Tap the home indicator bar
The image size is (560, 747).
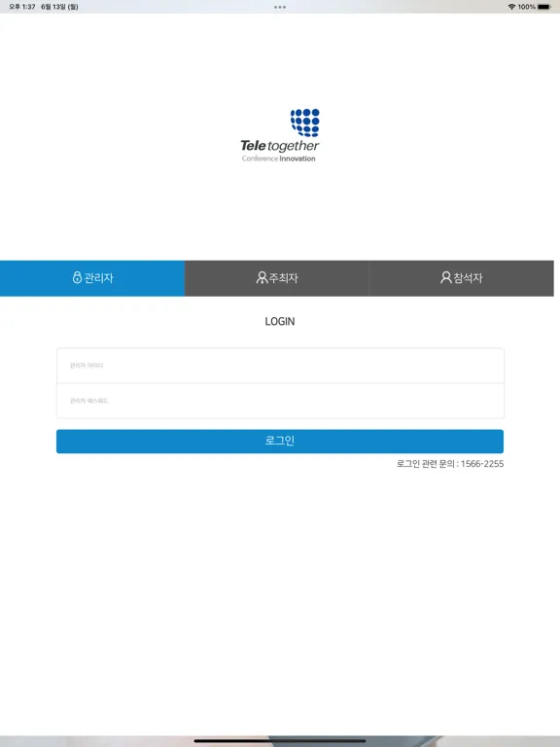tap(280, 741)
